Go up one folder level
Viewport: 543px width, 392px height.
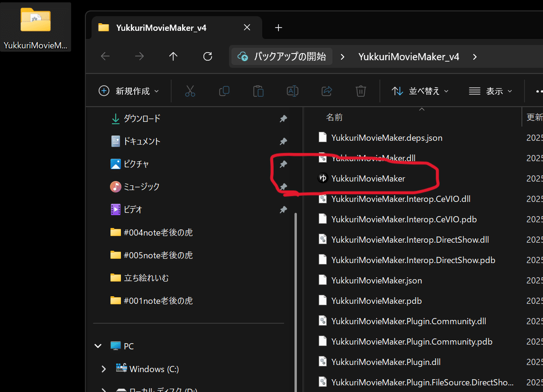pos(173,56)
